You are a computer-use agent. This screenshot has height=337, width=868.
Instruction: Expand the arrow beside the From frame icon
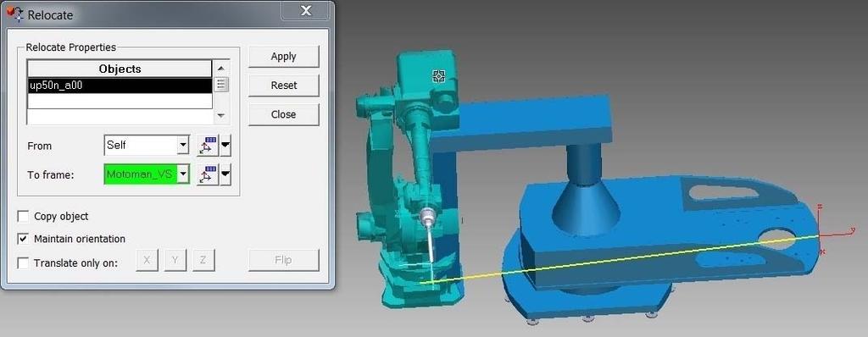coord(225,146)
